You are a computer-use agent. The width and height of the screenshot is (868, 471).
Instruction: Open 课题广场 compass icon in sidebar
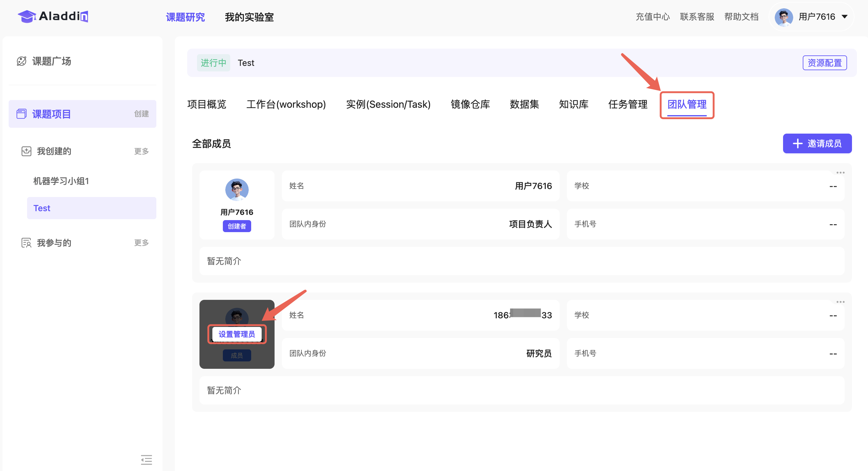(22, 61)
